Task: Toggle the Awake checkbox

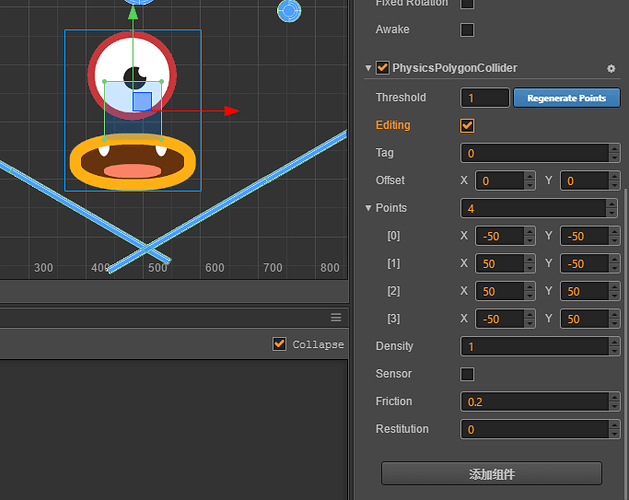Action: (467, 30)
